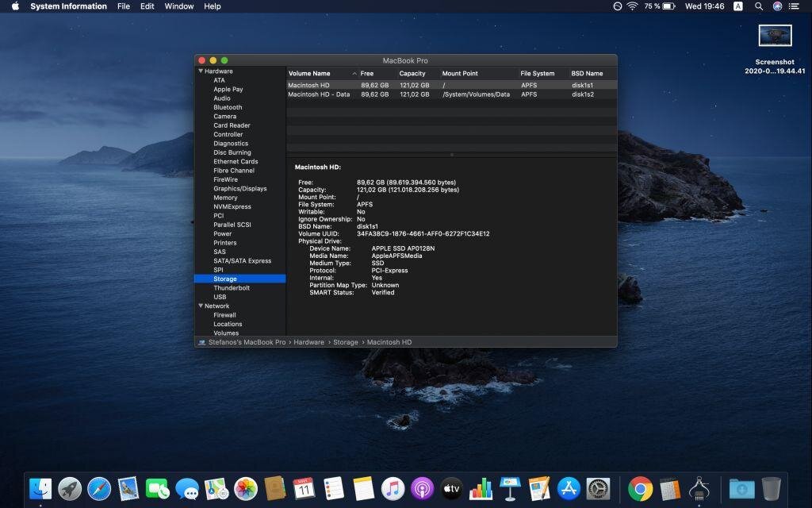
Task: Launch Photos from the Dock
Action: click(246, 488)
